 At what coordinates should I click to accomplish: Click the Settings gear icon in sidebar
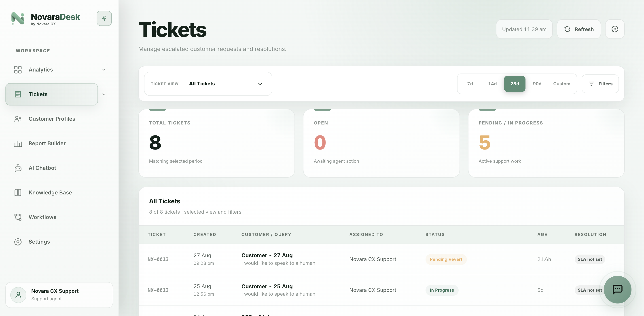[x=18, y=242]
